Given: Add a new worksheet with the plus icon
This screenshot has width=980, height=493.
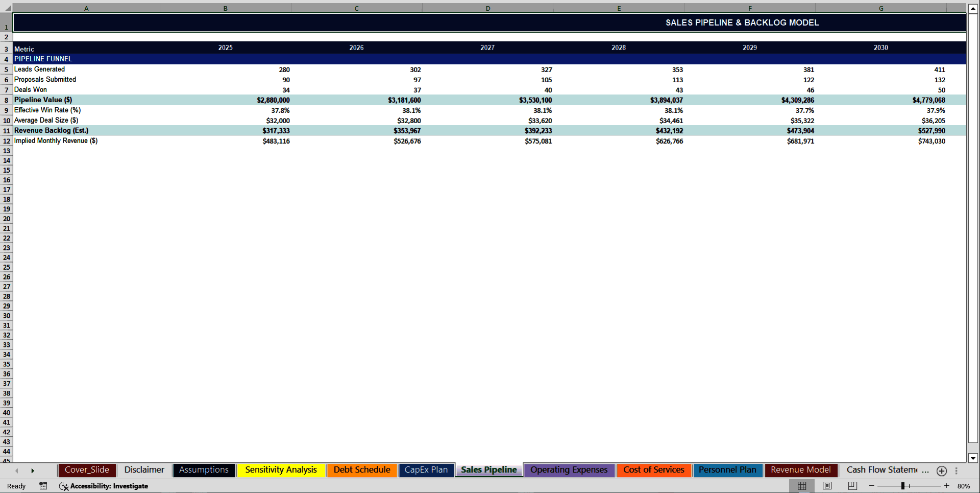Looking at the screenshot, I should [942, 471].
